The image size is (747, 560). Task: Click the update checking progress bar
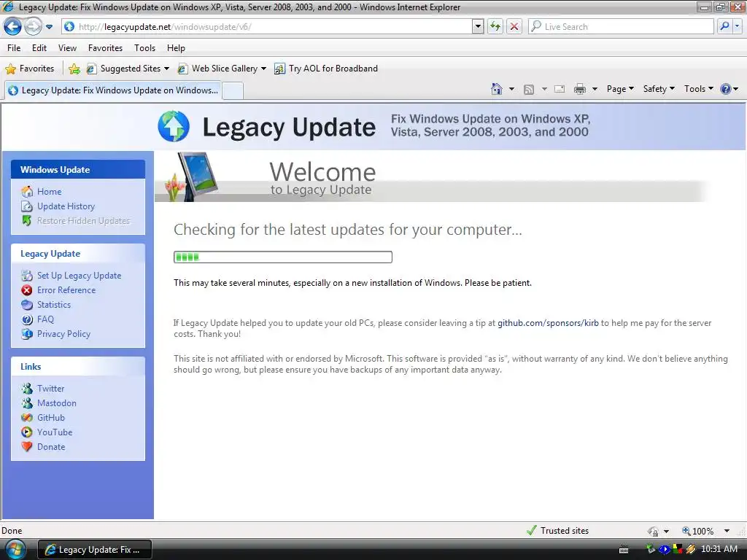point(283,257)
